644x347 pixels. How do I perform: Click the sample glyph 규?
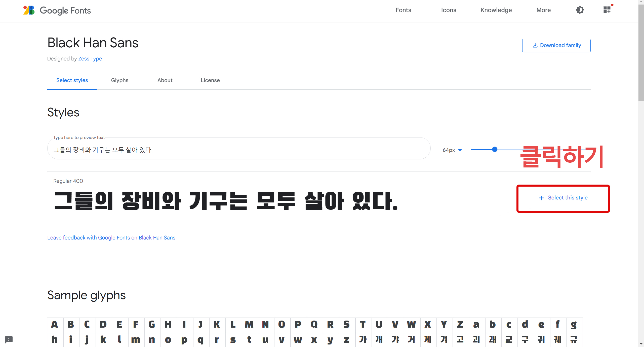point(574,339)
